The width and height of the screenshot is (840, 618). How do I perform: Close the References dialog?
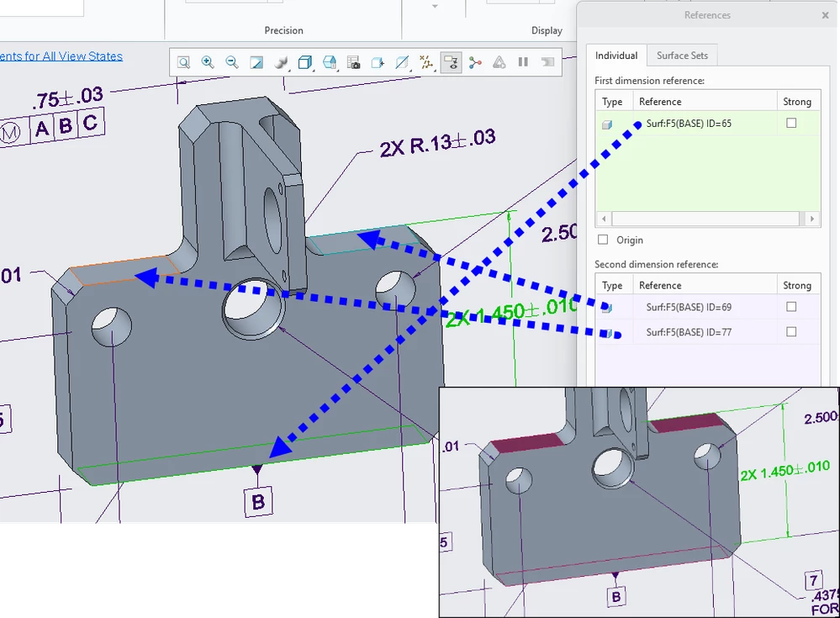[x=825, y=15]
